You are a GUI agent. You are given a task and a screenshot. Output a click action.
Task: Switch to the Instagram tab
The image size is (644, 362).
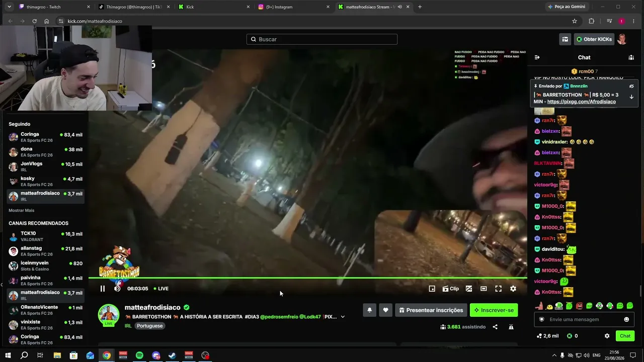pyautogui.click(x=294, y=7)
